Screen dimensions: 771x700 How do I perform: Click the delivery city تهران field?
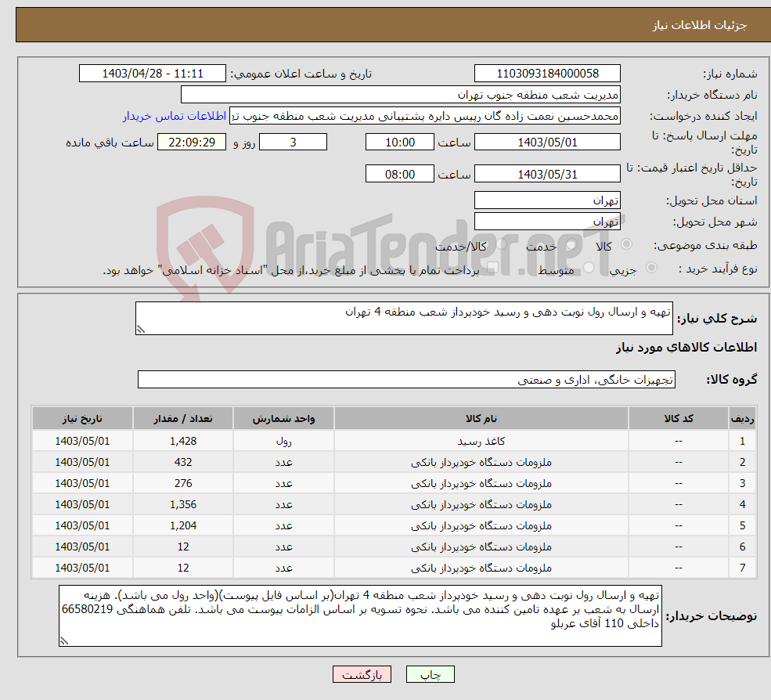pos(547,222)
